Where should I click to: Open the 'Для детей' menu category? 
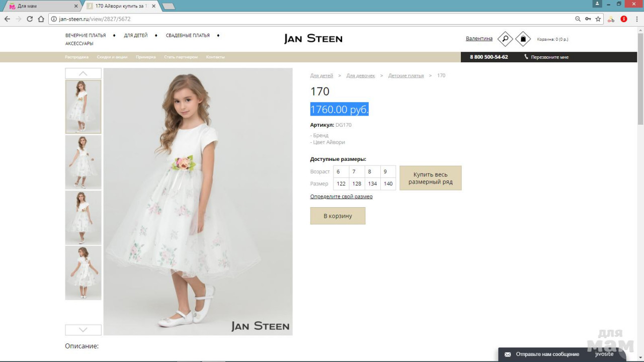click(136, 36)
